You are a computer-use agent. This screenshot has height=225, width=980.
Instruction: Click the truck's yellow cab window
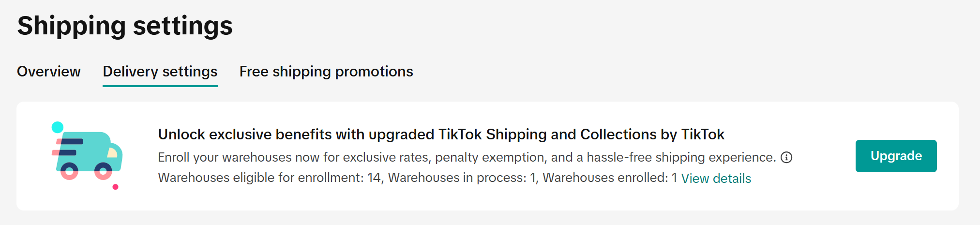tap(113, 153)
